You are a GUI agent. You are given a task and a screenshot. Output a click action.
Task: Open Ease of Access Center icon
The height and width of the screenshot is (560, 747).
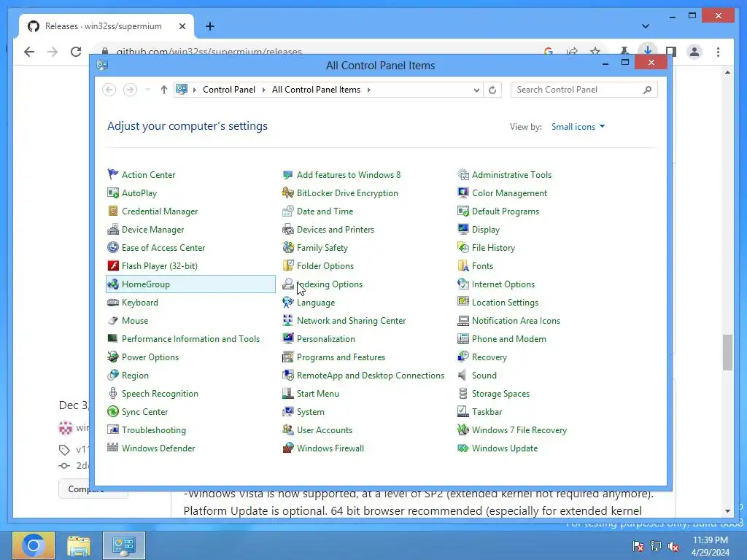pos(113,248)
